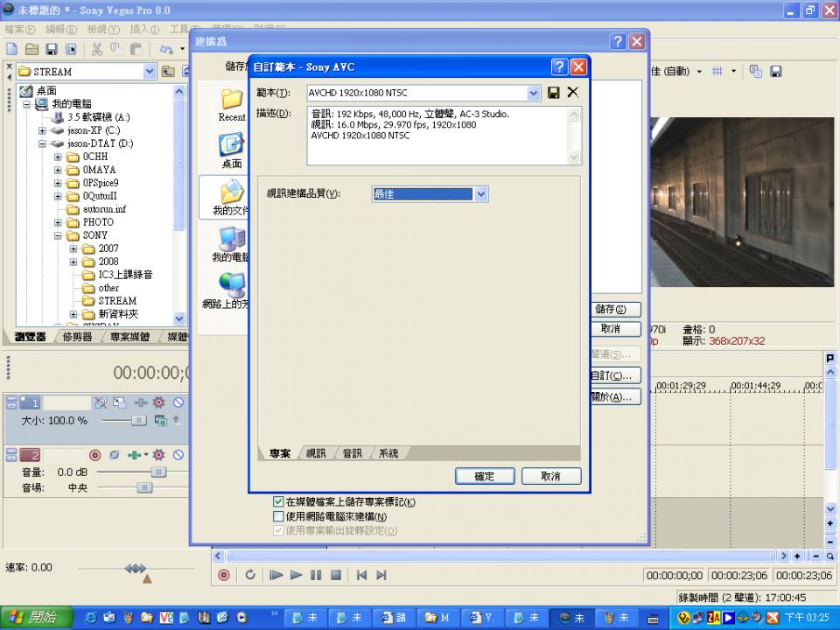
Task: Expand the jason-XP (C:) drive node
Action: pos(42,130)
